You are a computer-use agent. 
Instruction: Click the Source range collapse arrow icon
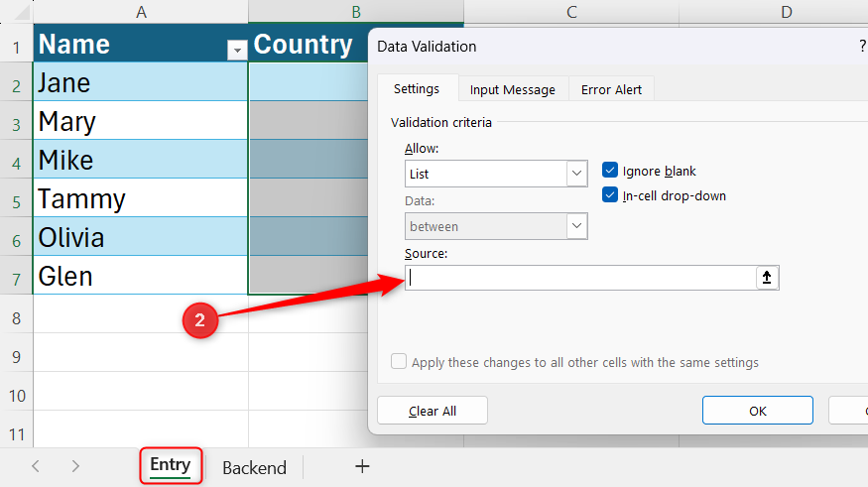pos(767,278)
